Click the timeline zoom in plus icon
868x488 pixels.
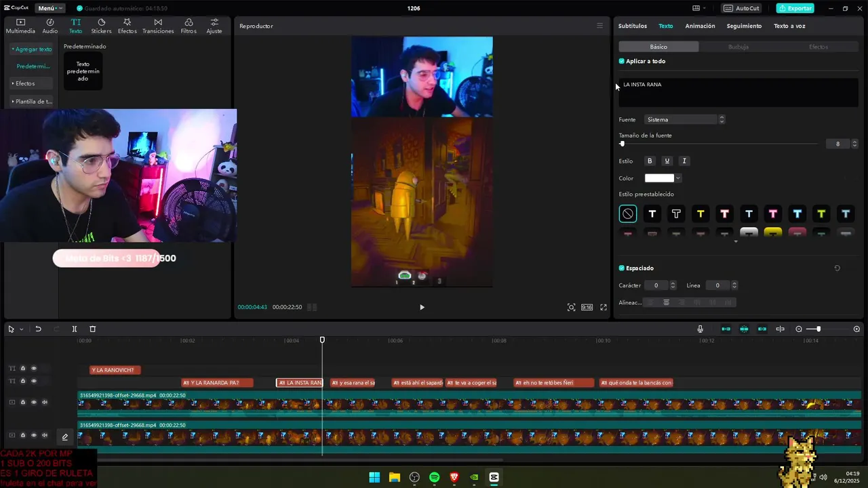(857, 329)
